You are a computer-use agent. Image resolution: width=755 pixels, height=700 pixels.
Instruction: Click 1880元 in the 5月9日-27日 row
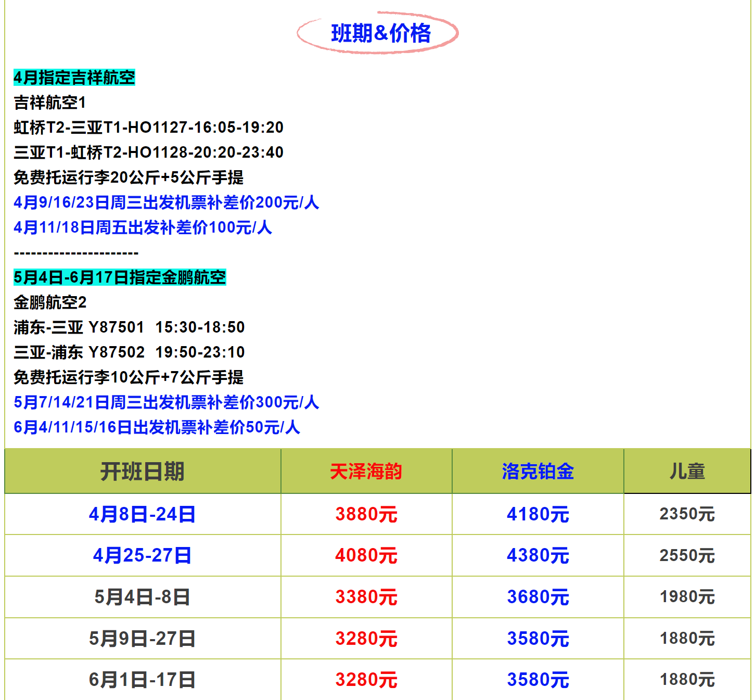point(687,639)
